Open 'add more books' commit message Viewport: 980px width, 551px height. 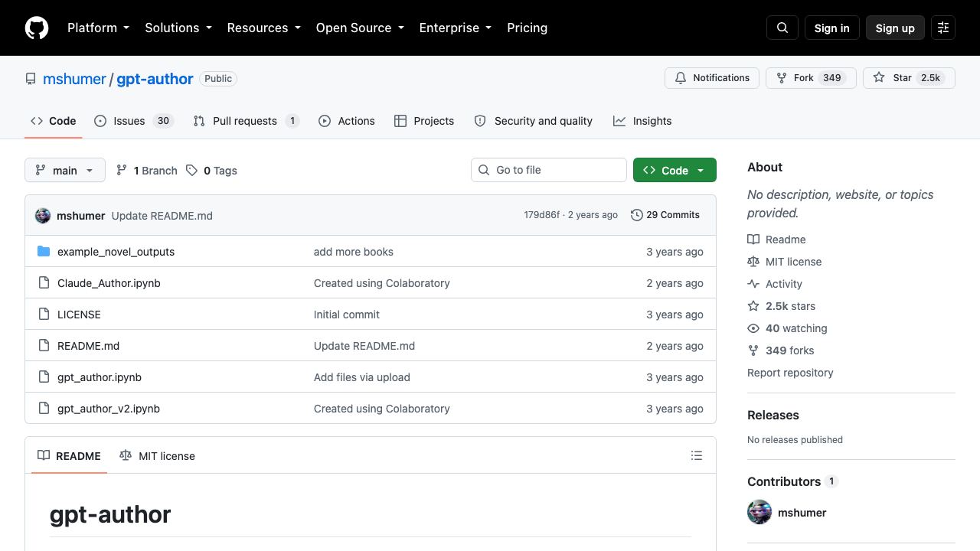pos(354,252)
